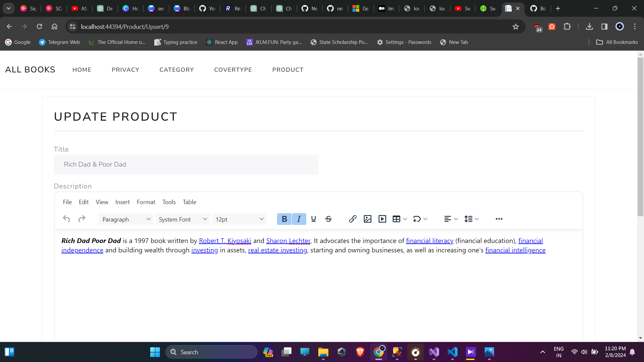This screenshot has width=644, height=362.
Task: Toggle italic formatting off
Action: point(299,219)
